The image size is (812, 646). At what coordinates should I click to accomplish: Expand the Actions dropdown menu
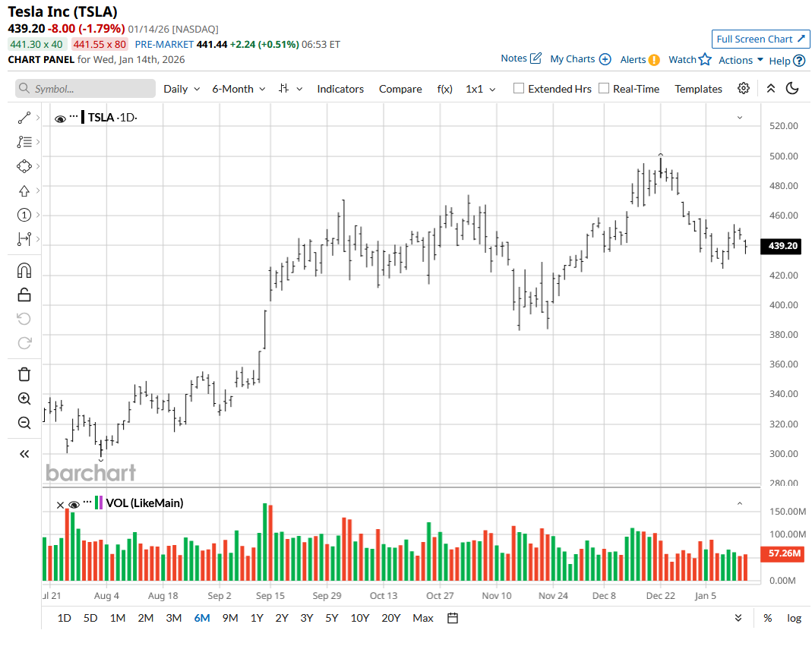741,60
